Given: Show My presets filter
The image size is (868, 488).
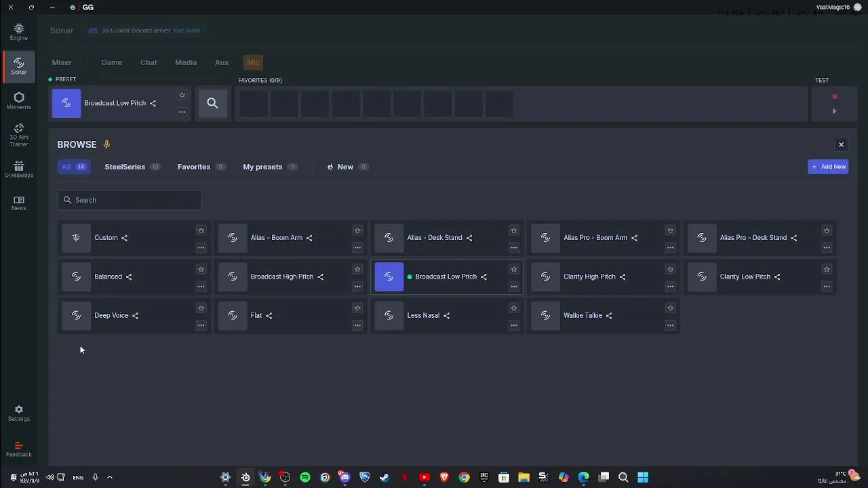Looking at the screenshot, I should point(270,167).
